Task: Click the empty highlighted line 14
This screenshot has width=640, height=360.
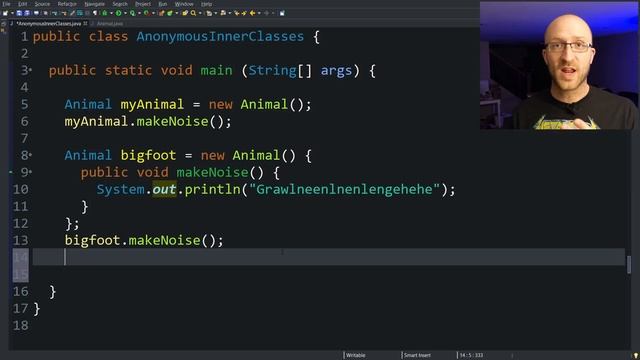Action: 328,257
